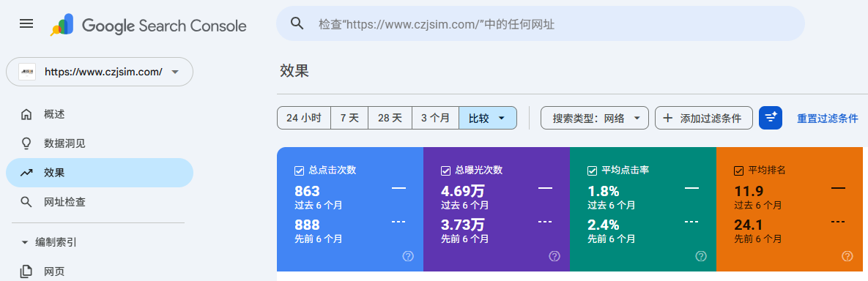Click the 重置过滤条件 link
Screen dimensions: 868x281
(x=828, y=119)
